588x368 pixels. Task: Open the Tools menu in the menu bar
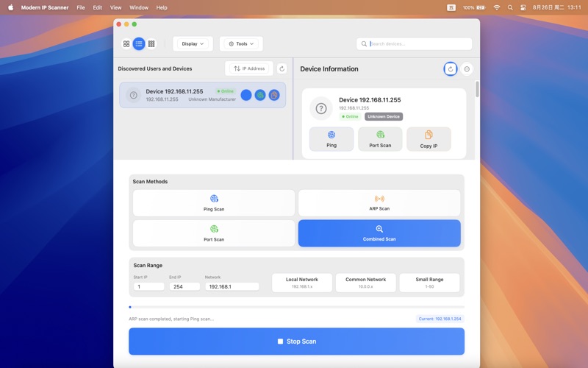pos(241,44)
